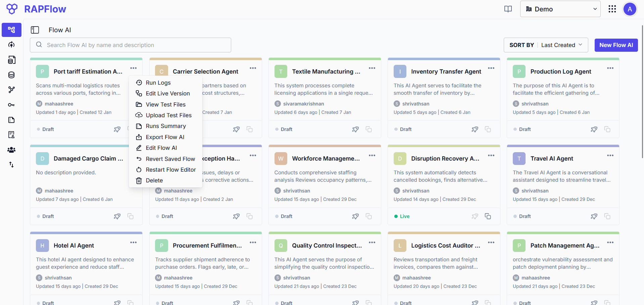Collapse the panel using icon beside Flow AI title
644x305 pixels.
point(35,30)
